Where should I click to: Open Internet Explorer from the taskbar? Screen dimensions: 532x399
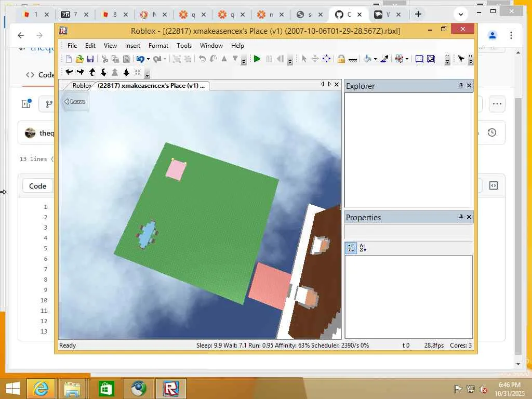(x=41, y=389)
